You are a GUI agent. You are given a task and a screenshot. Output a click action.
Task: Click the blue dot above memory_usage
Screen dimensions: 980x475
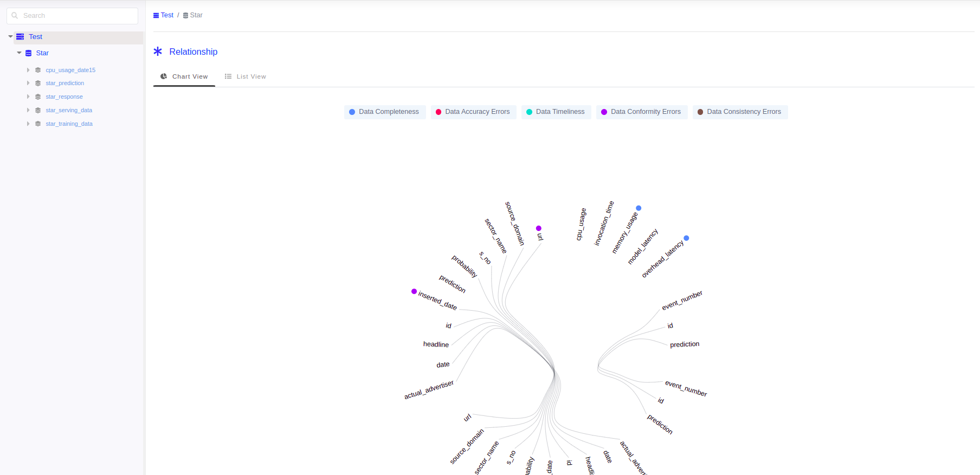(x=639, y=208)
